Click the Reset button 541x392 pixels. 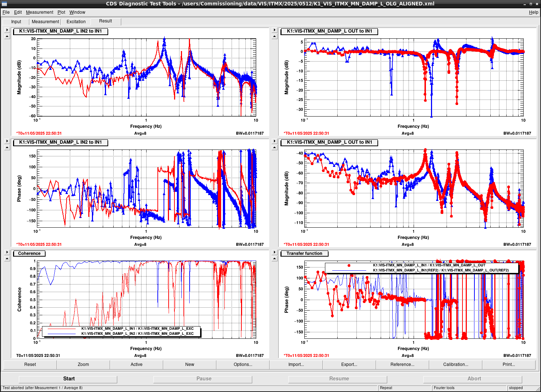tap(30, 364)
